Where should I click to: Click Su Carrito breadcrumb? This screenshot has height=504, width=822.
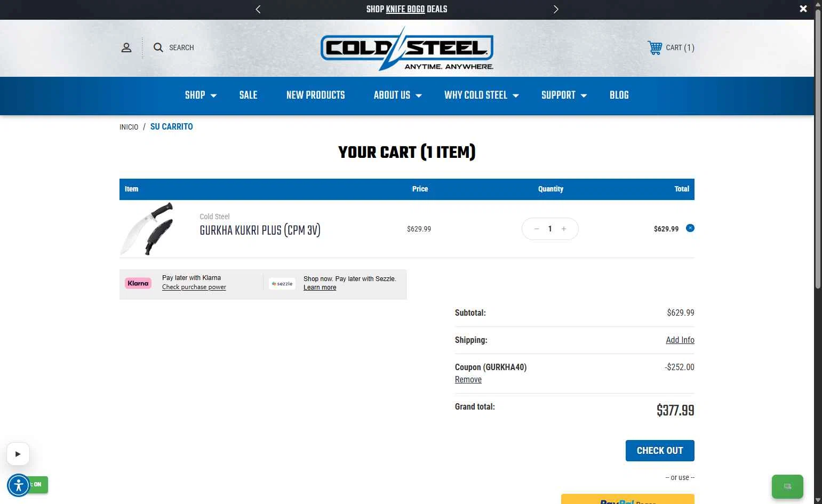click(x=172, y=126)
